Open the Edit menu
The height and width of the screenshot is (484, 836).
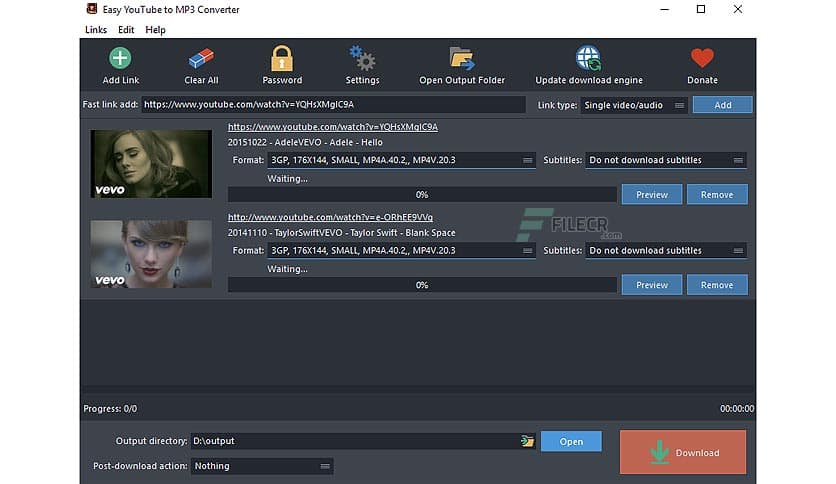point(126,30)
